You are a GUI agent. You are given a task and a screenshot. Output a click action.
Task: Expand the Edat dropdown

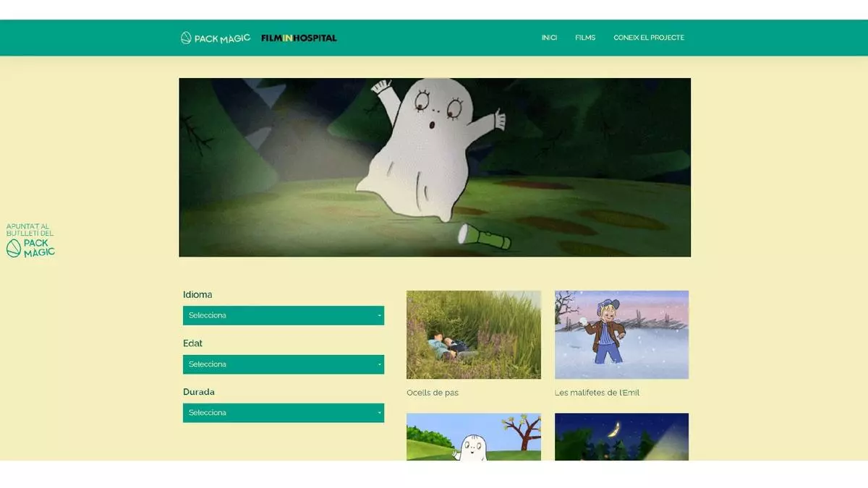click(283, 364)
